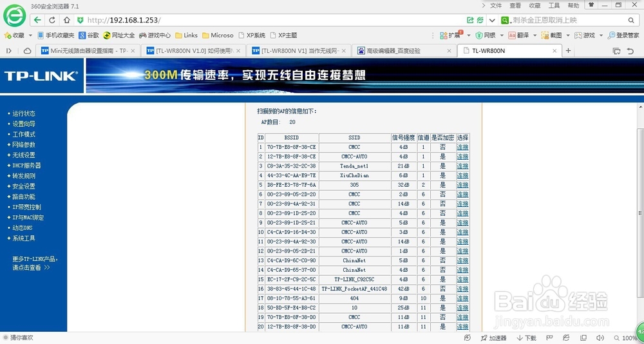The height and width of the screenshot is (344, 644).
Task: Expand the 扩展 dropdown arrow
Action: pos(468,35)
